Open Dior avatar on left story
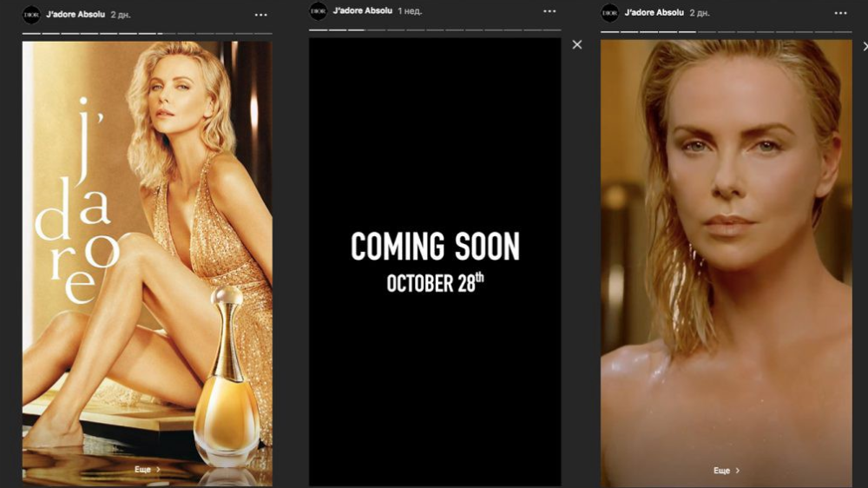 click(x=31, y=15)
